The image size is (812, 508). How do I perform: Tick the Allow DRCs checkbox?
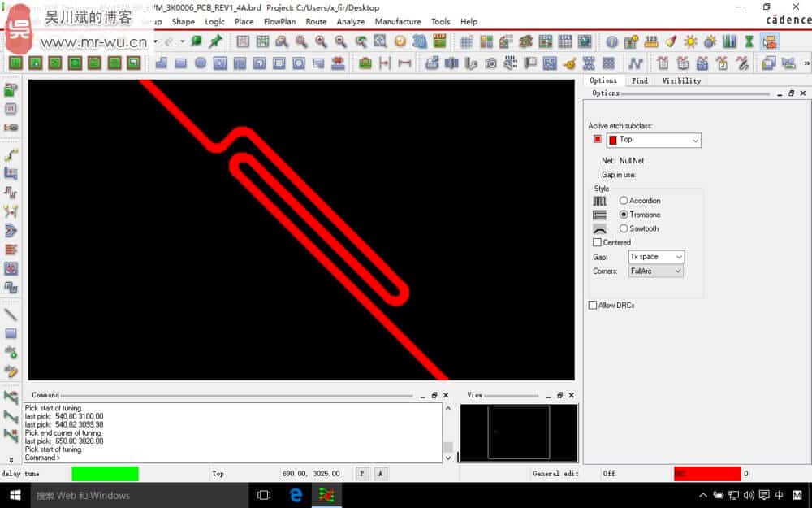point(593,306)
